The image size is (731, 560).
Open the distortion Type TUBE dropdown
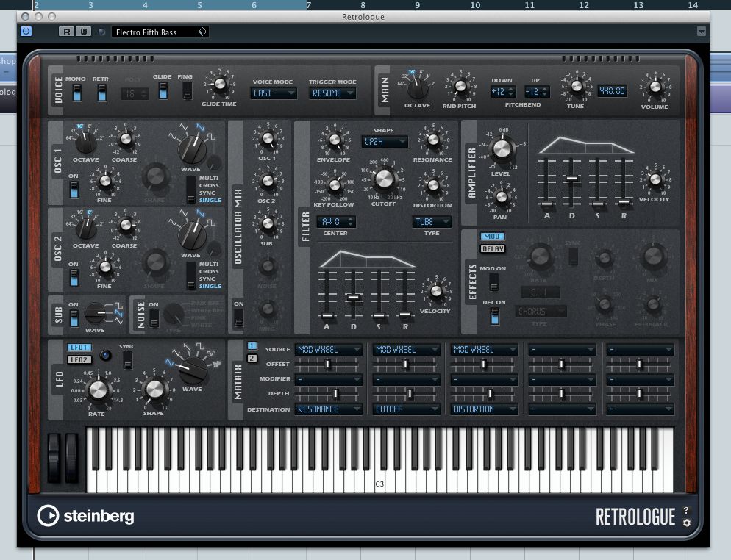[432, 222]
